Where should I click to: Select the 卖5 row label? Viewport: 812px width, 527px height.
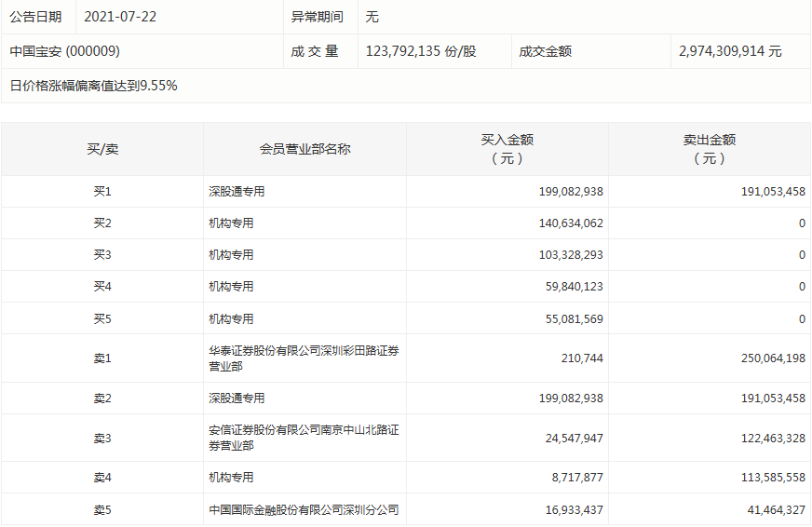pos(102,510)
